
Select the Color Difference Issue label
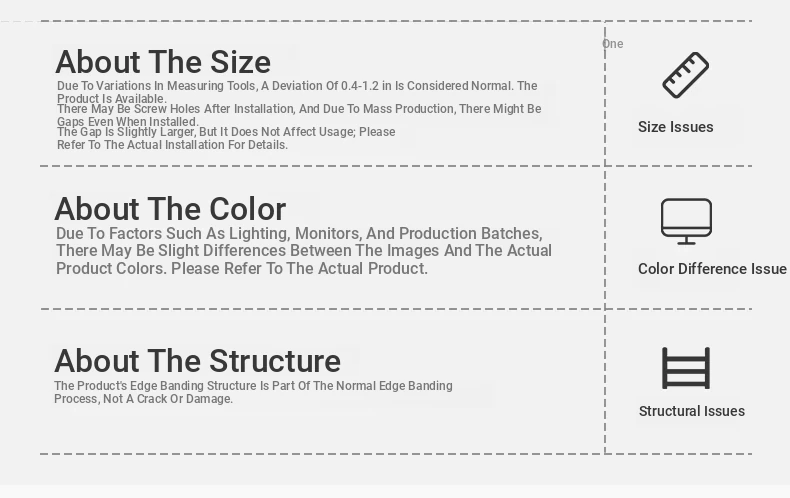(x=712, y=269)
